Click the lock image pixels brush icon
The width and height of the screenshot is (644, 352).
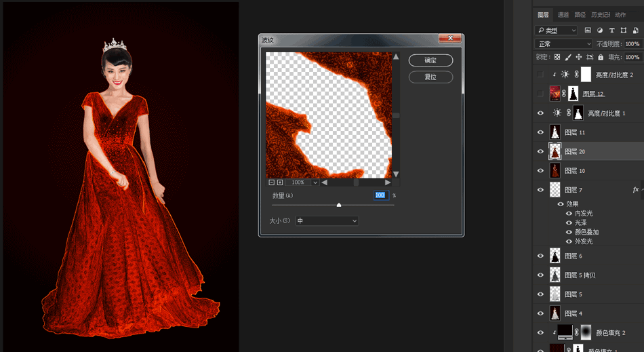pos(568,58)
